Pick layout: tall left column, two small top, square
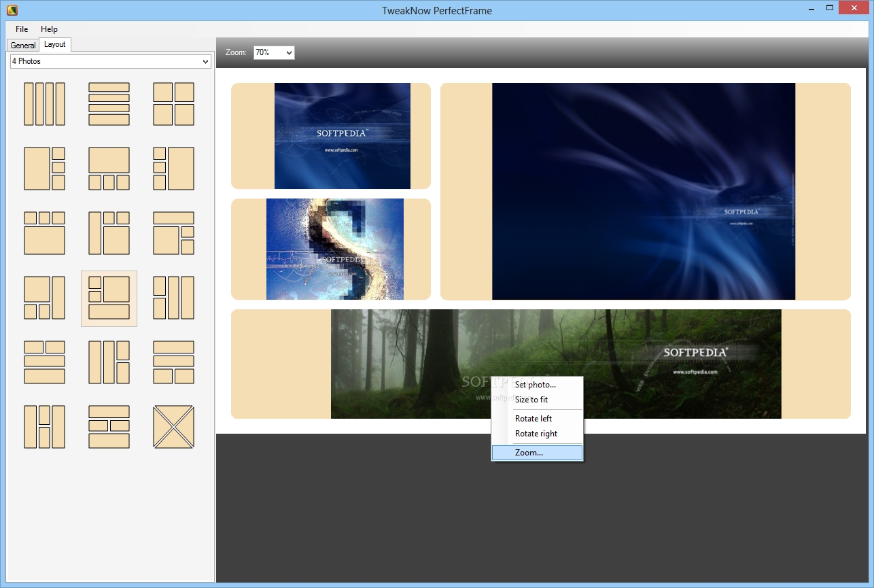 (x=109, y=233)
